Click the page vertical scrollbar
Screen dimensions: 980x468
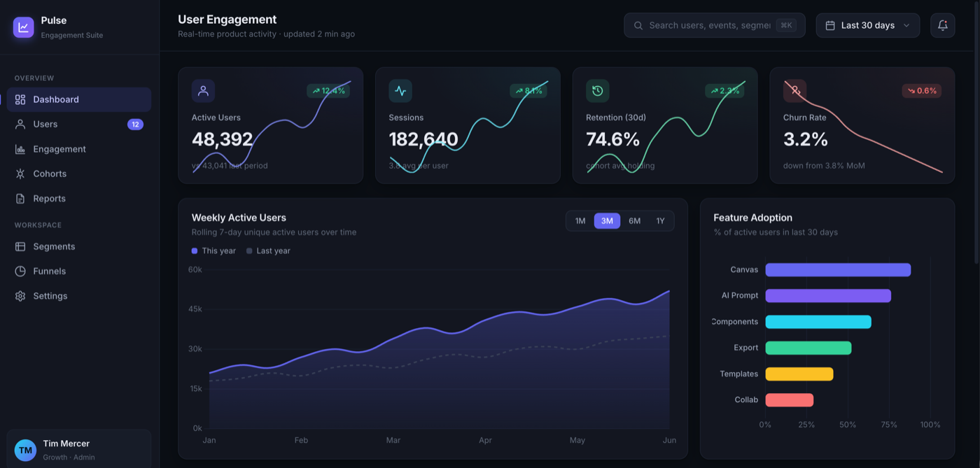(x=977, y=133)
